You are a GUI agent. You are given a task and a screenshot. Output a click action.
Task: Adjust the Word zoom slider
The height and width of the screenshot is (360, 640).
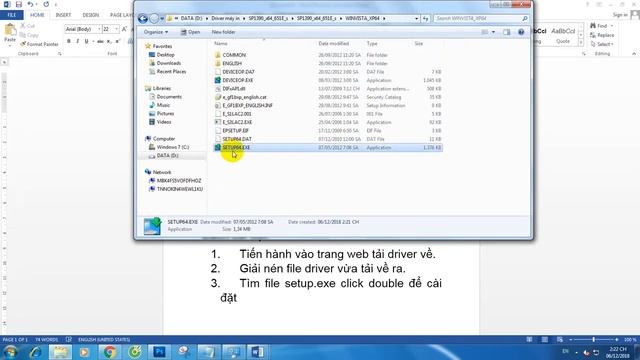click(593, 340)
